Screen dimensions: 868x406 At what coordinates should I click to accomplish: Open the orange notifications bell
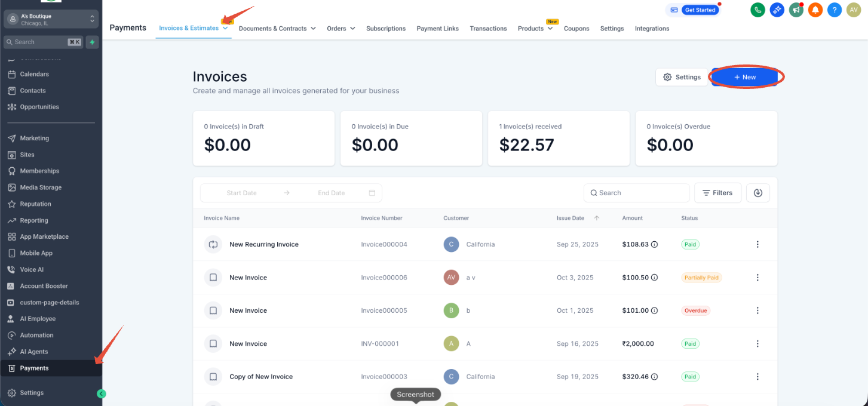click(815, 10)
